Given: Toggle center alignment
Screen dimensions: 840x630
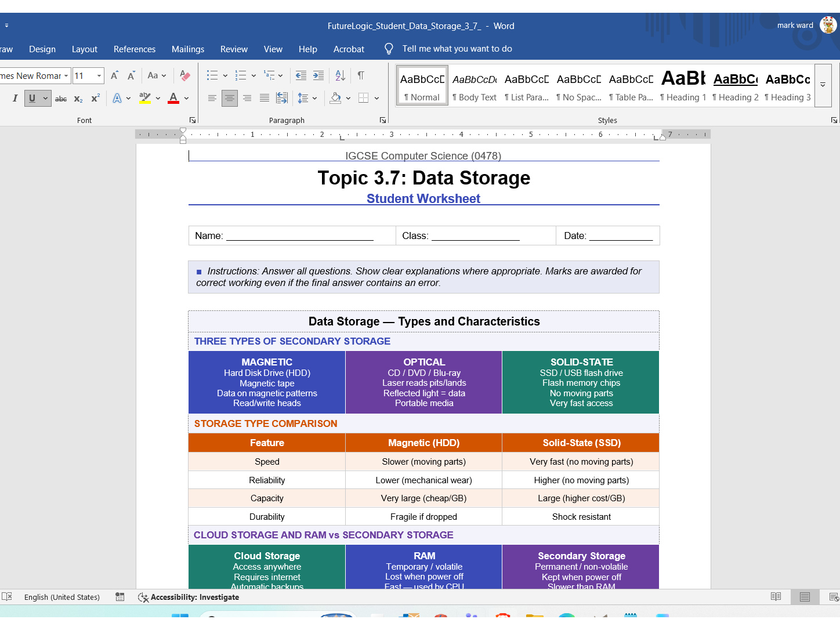Looking at the screenshot, I should click(230, 98).
